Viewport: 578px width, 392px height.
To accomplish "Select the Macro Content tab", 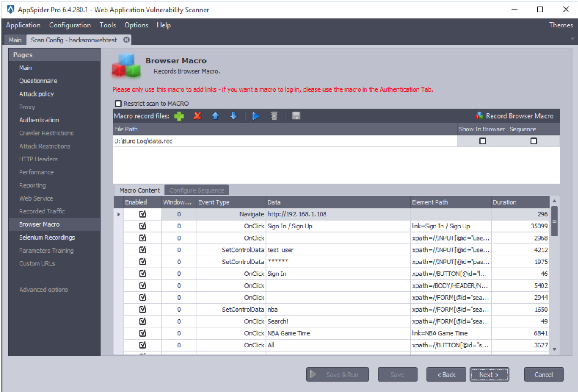I will pos(140,190).
